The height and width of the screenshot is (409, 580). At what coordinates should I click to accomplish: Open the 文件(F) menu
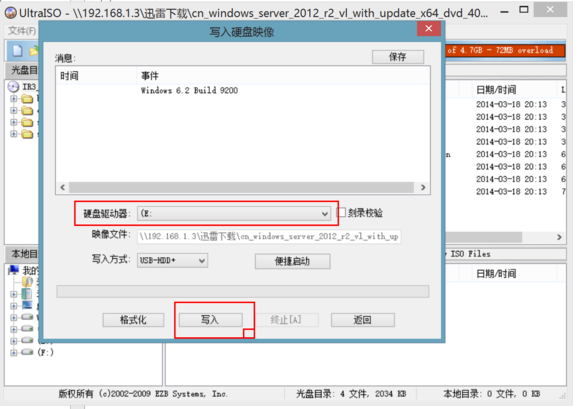coord(22,31)
